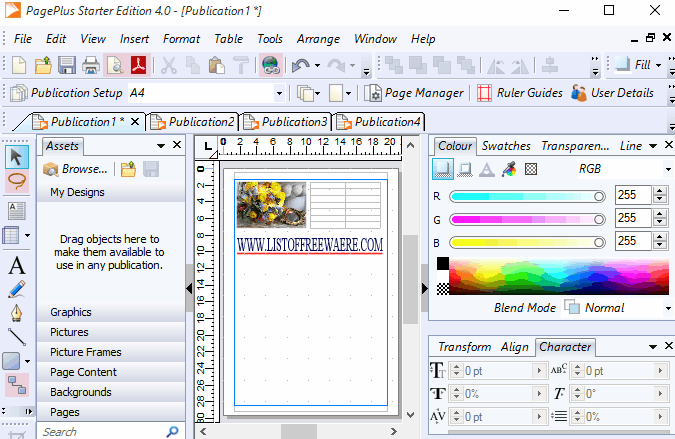The width and height of the screenshot is (675, 439).
Task: Select the Pointer tool
Action: (16, 157)
